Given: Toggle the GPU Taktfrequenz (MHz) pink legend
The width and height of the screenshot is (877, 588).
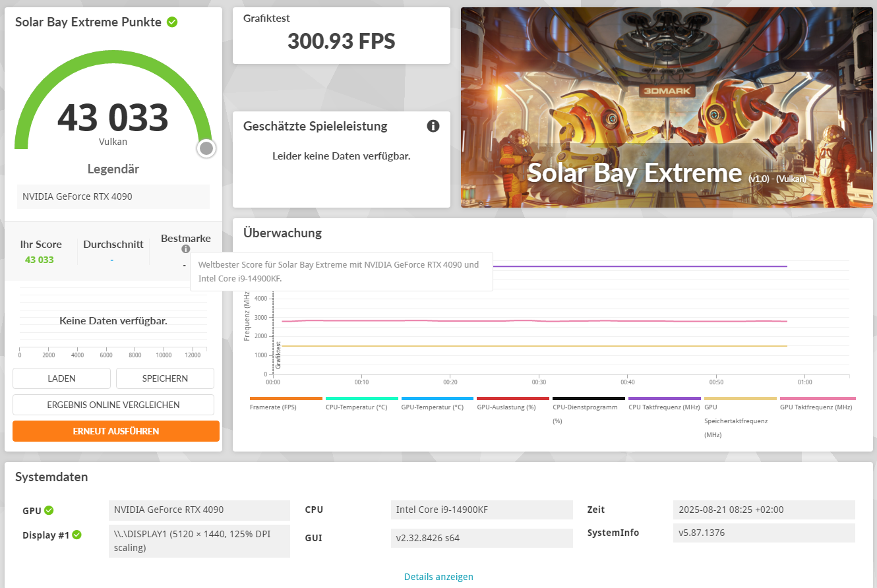Looking at the screenshot, I should (x=818, y=399).
